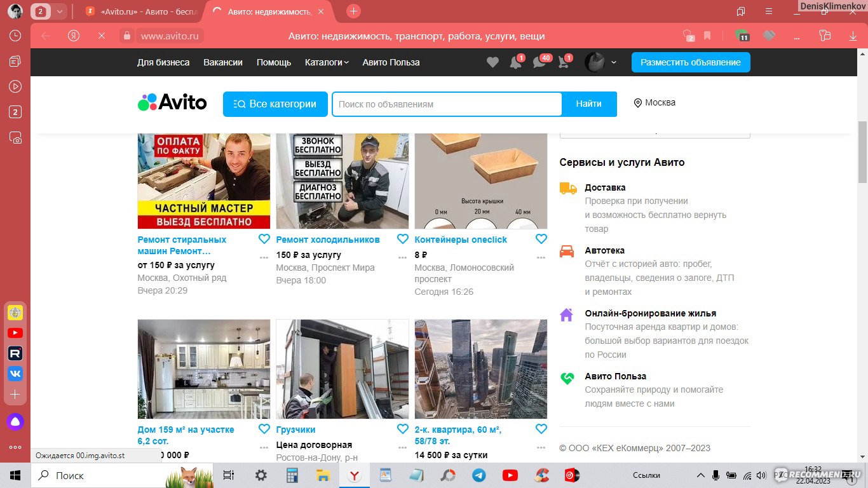The width and height of the screenshot is (868, 488).
Task: Expand the tab group dropdown chevron
Action: point(59,11)
